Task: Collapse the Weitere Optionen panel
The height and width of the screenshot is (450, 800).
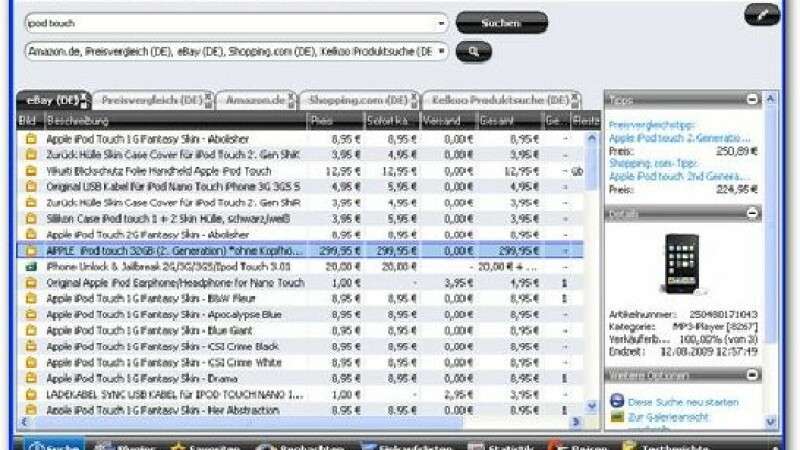Action: tap(752, 375)
